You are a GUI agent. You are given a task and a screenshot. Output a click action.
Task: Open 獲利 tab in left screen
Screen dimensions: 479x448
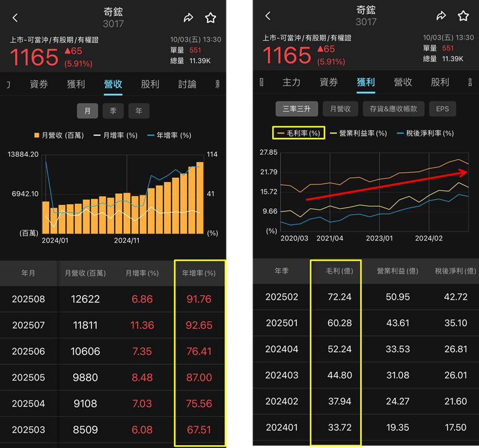tap(76, 84)
